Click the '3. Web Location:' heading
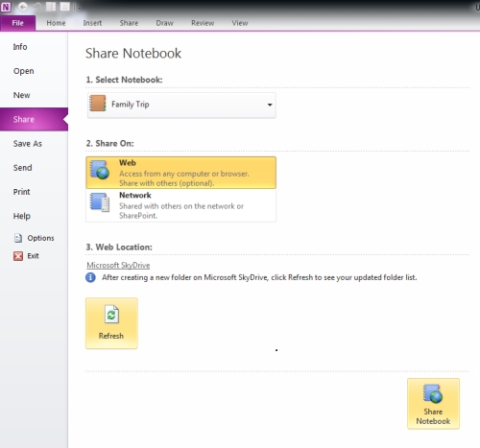This screenshot has width=480, height=448. click(119, 248)
